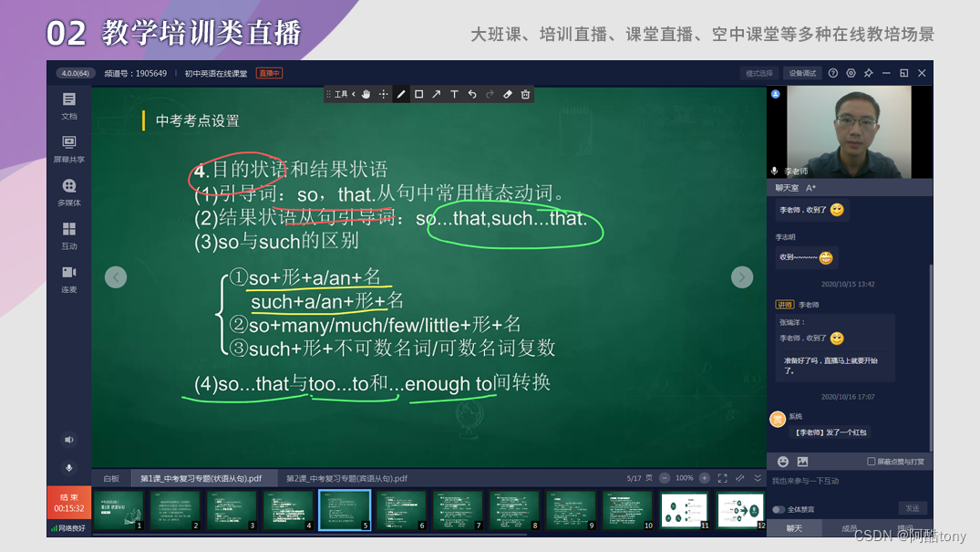Enter fullscreen slide view
Screen dimensions: 980x552
point(723,478)
